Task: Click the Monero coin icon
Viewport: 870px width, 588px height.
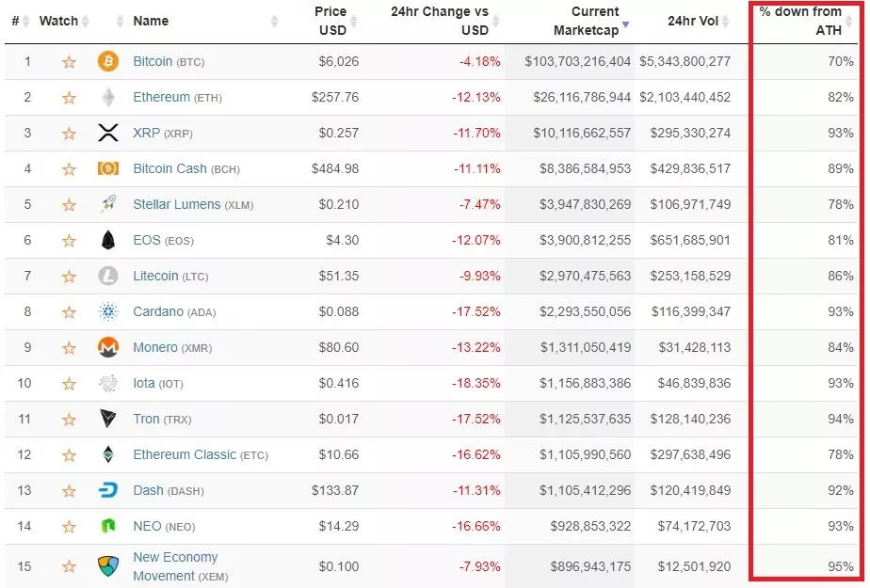Action: 108,348
